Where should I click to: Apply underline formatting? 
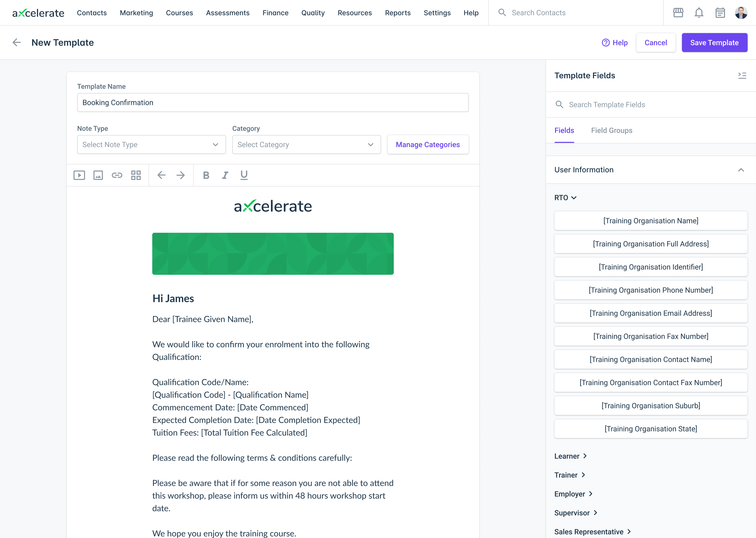tap(244, 175)
